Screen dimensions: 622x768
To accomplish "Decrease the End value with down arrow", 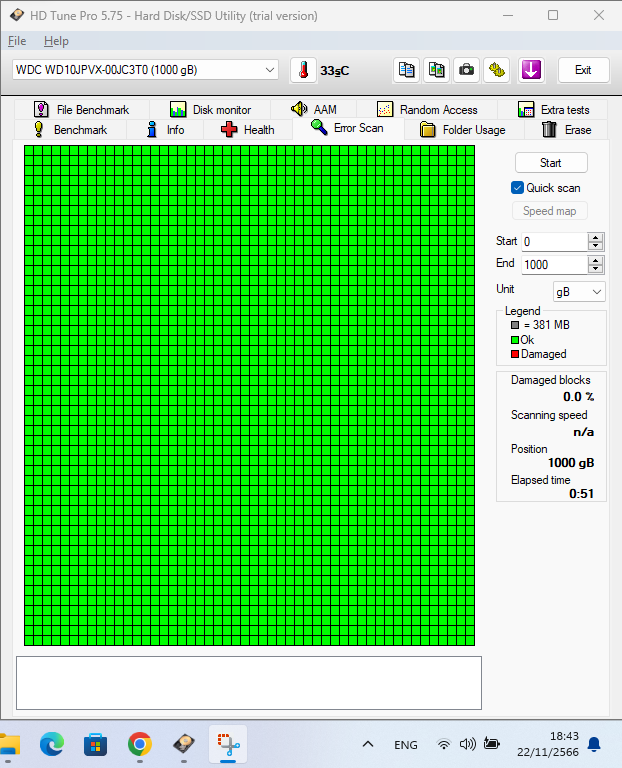I will pos(596,269).
